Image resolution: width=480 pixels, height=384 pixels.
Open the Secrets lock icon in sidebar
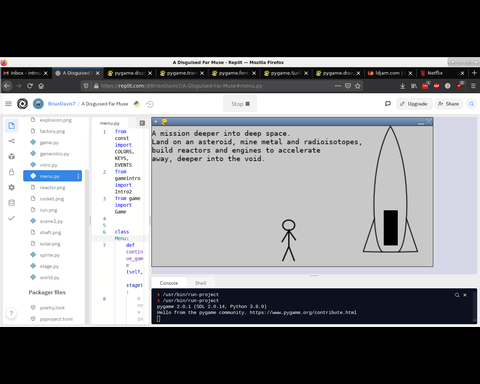tap(12, 172)
